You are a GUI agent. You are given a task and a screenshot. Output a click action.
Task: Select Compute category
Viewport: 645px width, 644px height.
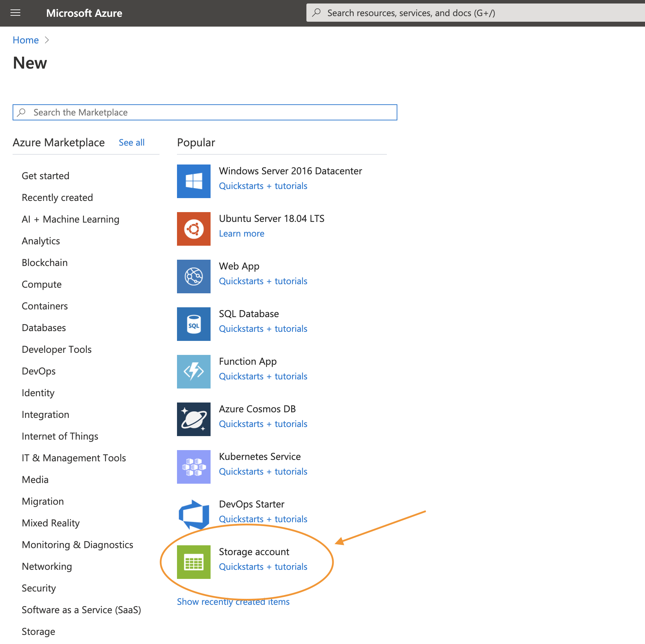click(x=42, y=284)
